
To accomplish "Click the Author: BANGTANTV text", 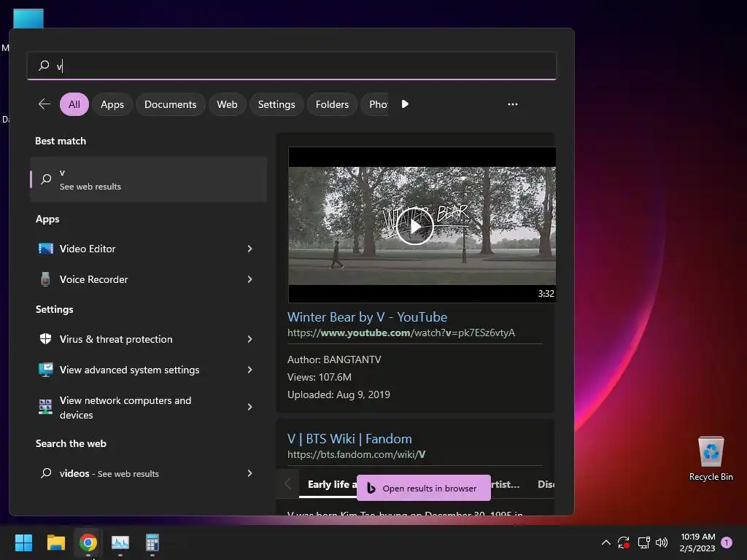I will pyautogui.click(x=334, y=359).
